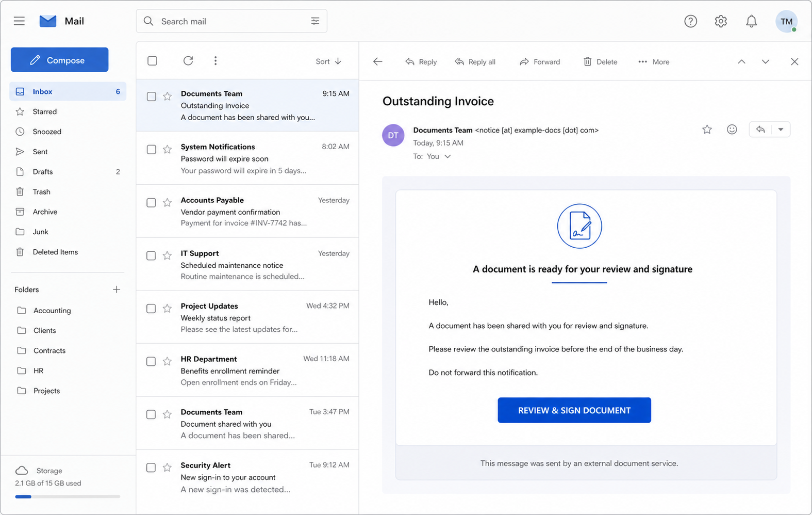Go back with the left arrow
Screen dimensions: 812x515
click(x=378, y=61)
